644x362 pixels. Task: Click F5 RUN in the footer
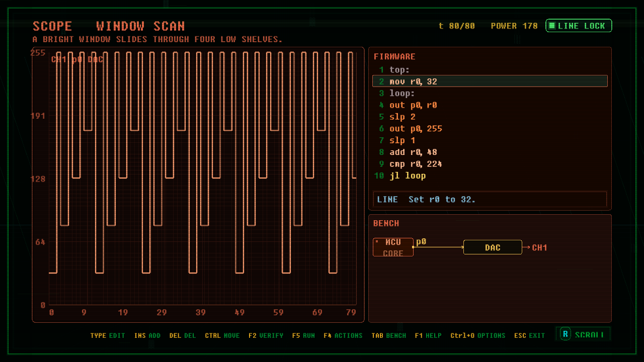[303, 335]
